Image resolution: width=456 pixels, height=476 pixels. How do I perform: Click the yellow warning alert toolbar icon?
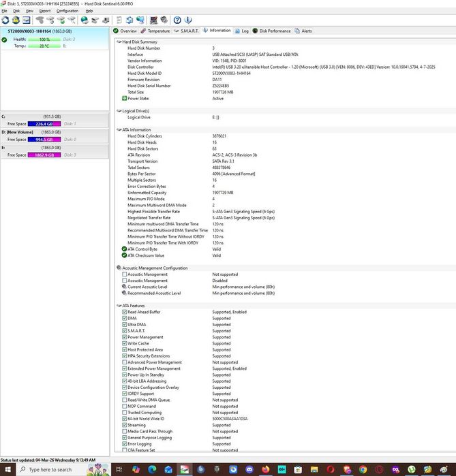tap(16, 20)
